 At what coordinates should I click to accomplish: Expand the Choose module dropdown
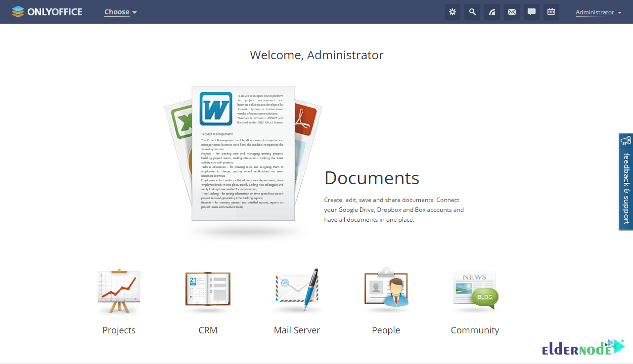click(120, 12)
